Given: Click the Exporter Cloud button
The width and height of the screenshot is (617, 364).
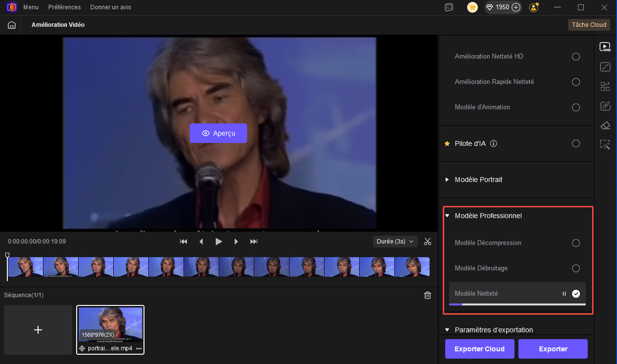Looking at the screenshot, I should [x=479, y=349].
